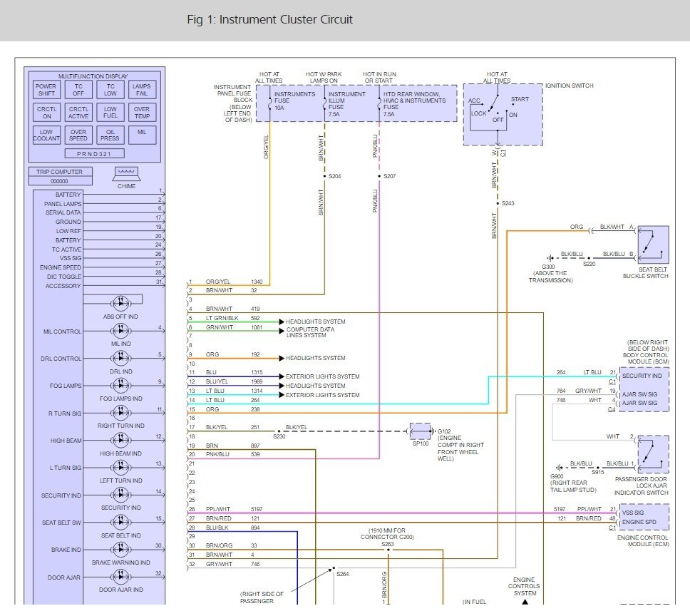
Task: Select the ENGINE SPD label in ECM
Action: coord(639,522)
